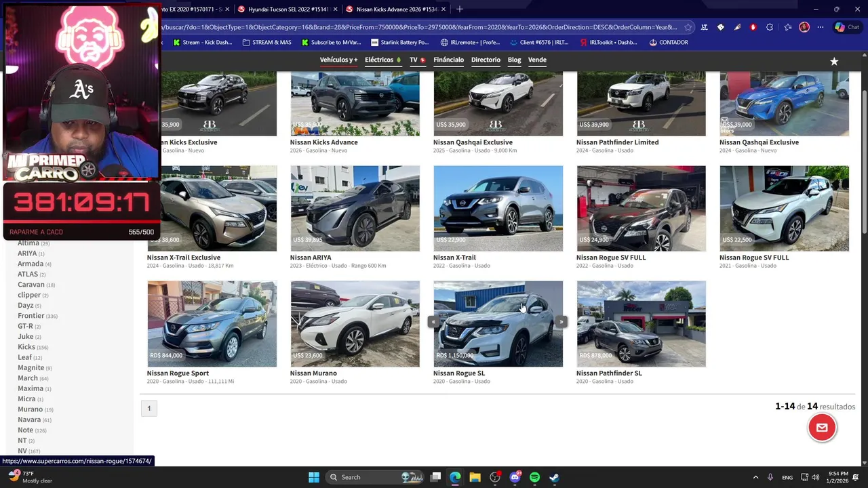Open Financialo menu item
The width and height of the screenshot is (868, 488).
tap(448, 60)
